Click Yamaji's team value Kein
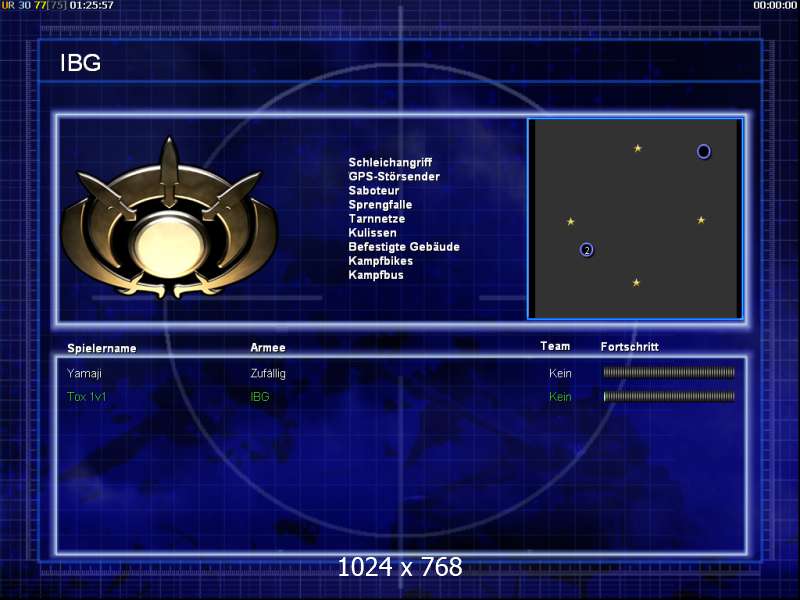This screenshot has width=800, height=600. pos(560,373)
